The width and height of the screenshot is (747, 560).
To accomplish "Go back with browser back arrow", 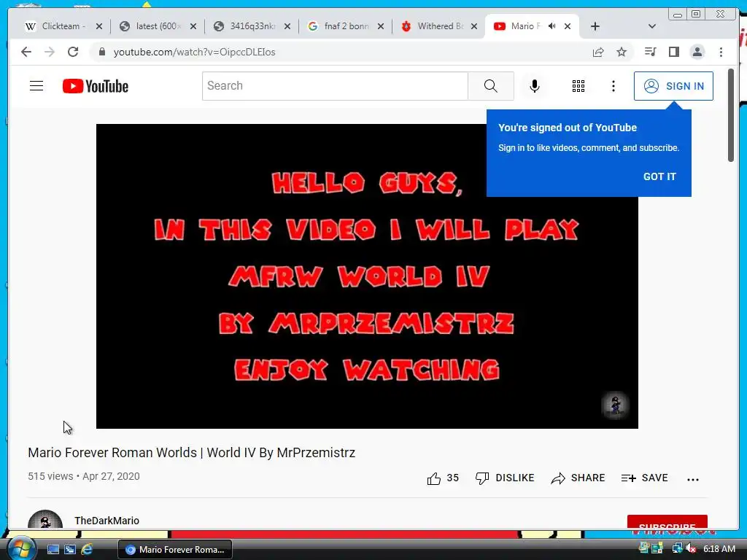I will coord(26,52).
